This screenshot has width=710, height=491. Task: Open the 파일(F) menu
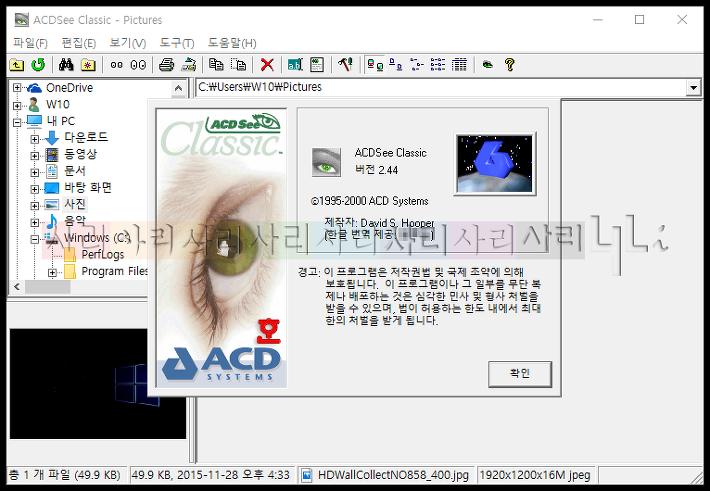30,43
